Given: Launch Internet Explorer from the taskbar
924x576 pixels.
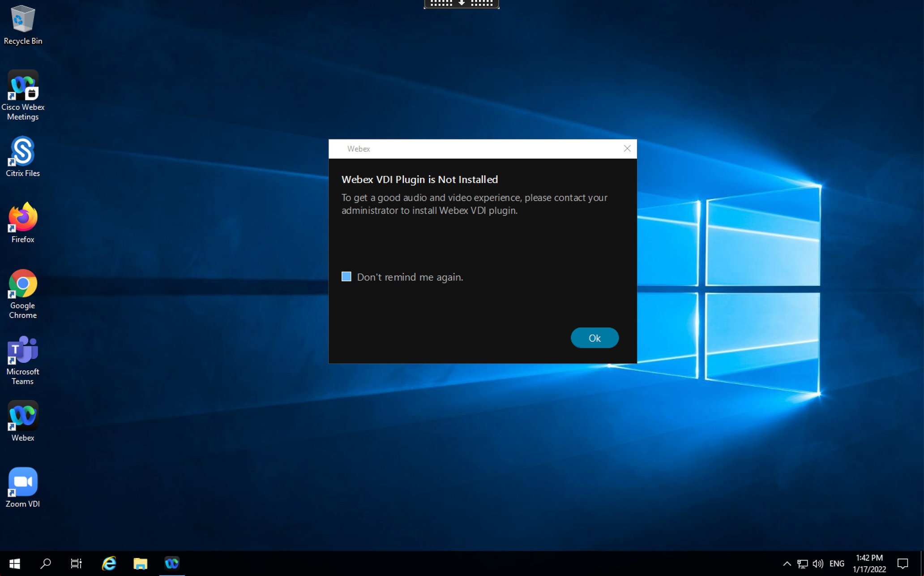Looking at the screenshot, I should pos(109,563).
